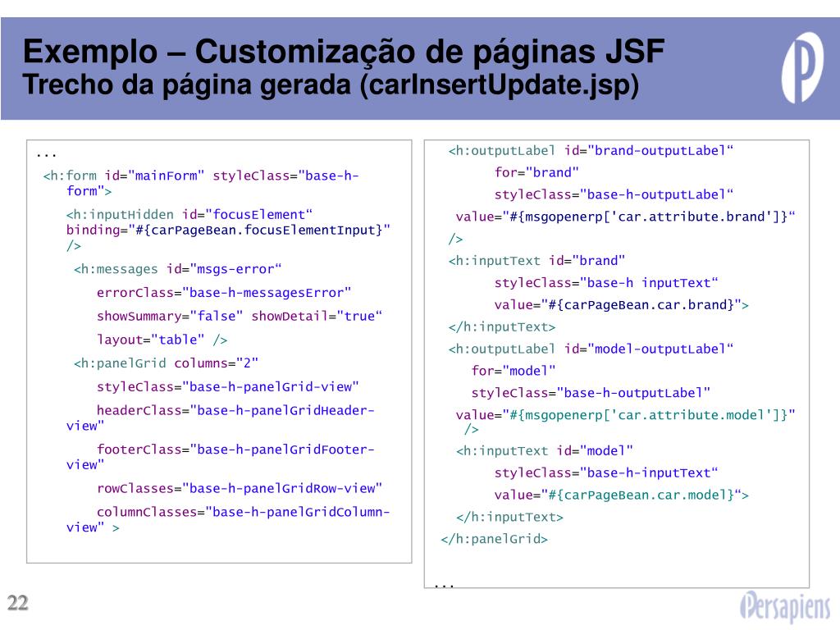Click the line 'value="#{carPageBean.car.model}">'

[622, 495]
